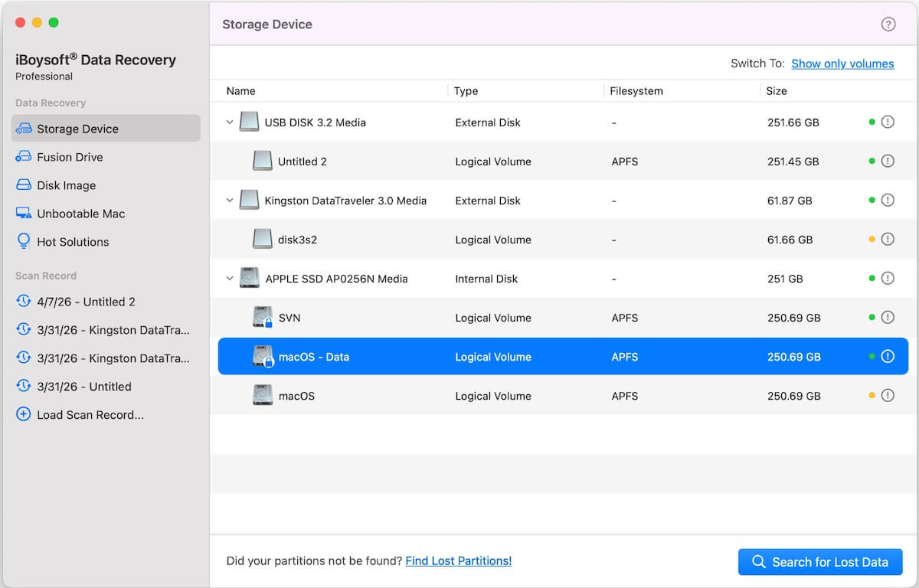919x588 pixels.
Task: Click history icon beside 4/7/26 - Untitled 2
Action: 24,302
